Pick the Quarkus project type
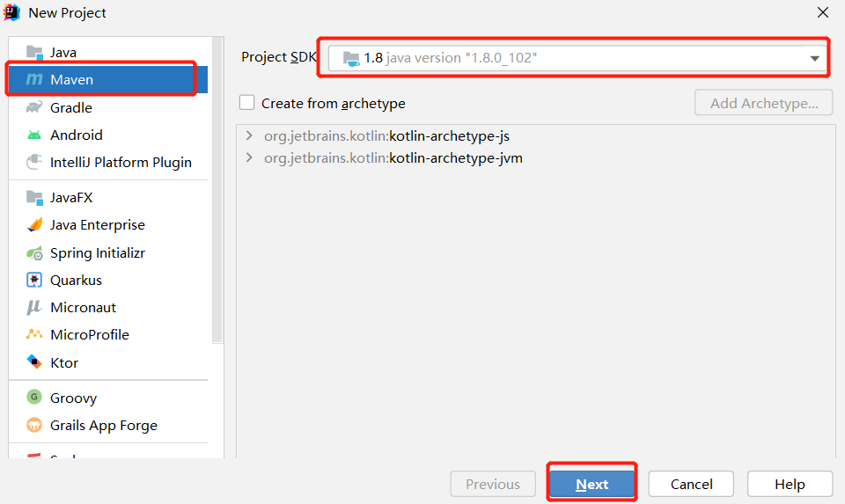This screenshot has width=845, height=504. click(x=108, y=280)
